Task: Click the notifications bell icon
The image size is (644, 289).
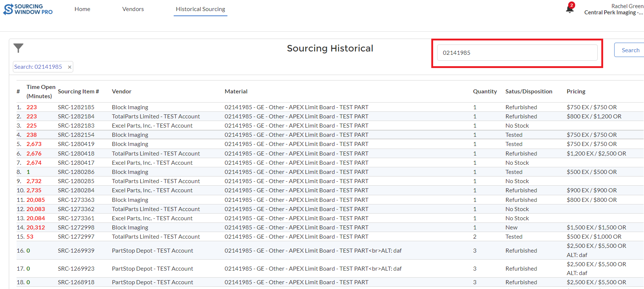Action: (570, 9)
